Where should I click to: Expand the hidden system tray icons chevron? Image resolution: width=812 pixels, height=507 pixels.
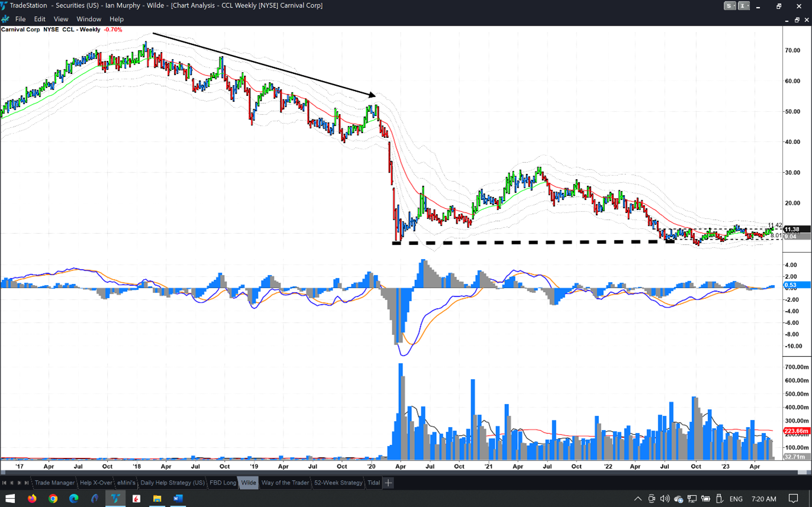(x=637, y=499)
